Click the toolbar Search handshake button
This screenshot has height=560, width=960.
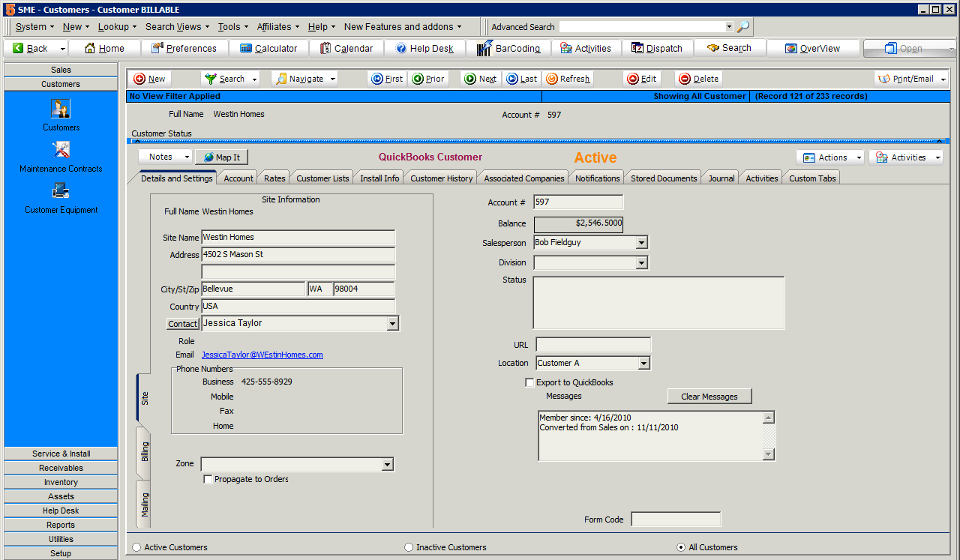pyautogui.click(x=729, y=48)
